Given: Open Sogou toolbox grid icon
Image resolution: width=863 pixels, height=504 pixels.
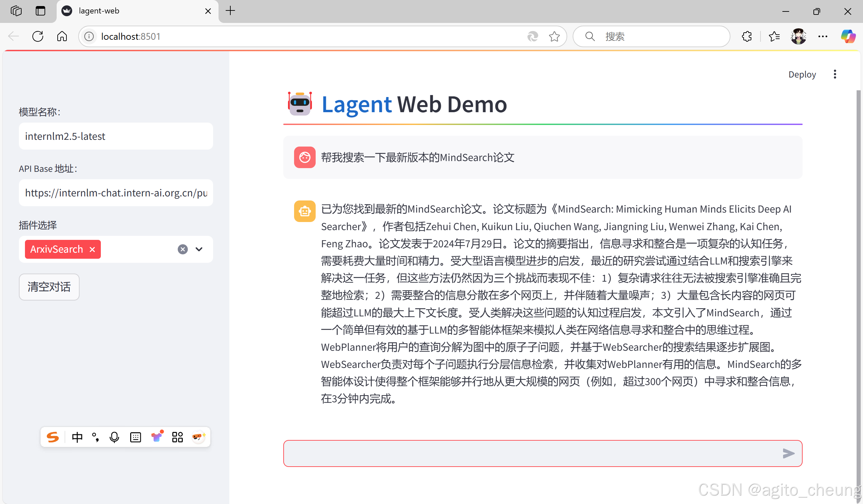Looking at the screenshot, I should pos(177,437).
